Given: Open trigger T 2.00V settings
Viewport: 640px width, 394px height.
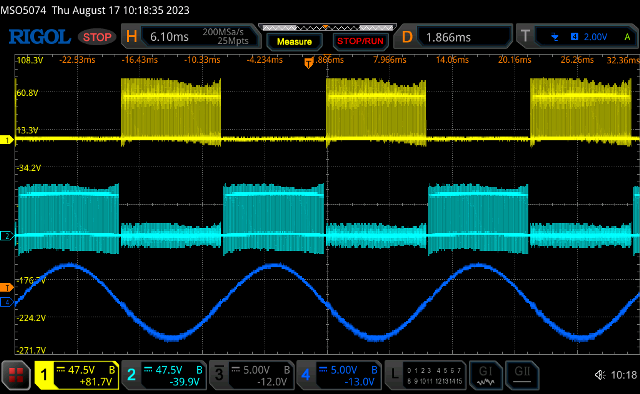Looking at the screenshot, I should coord(577,37).
